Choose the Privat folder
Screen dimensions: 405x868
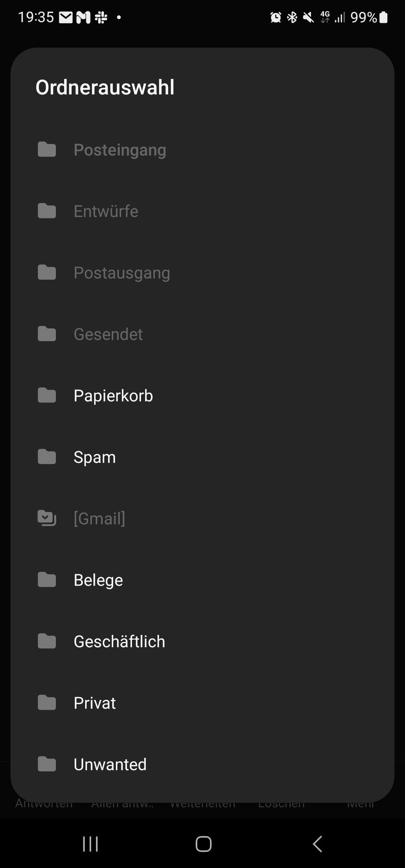point(202,703)
